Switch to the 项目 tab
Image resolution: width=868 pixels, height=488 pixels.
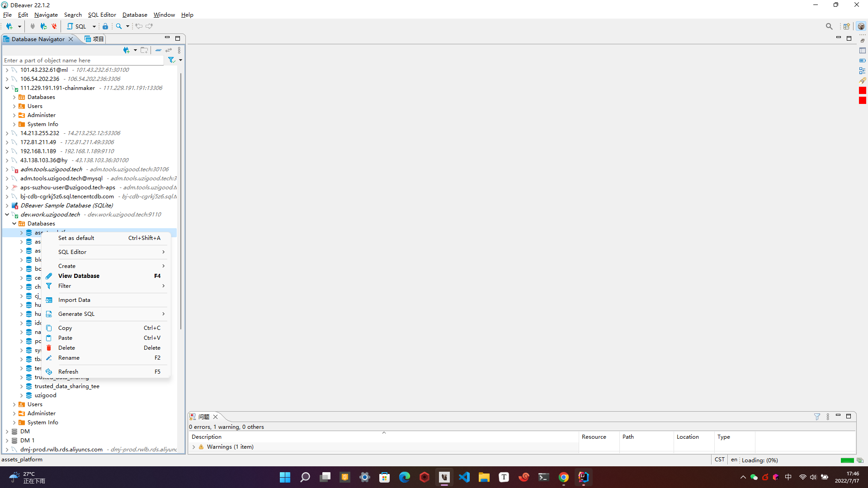tap(94, 39)
